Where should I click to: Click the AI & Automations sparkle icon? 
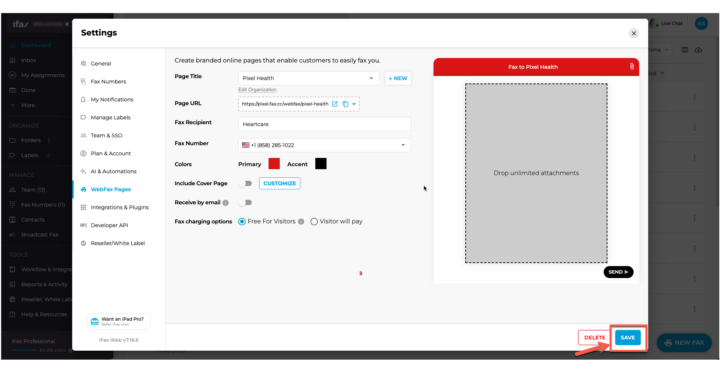[x=83, y=171]
